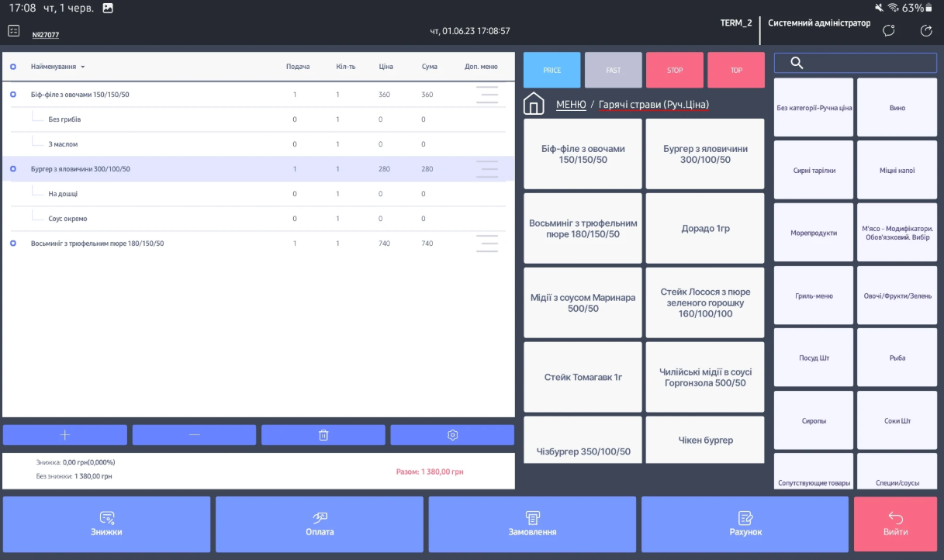
Task: Click the chat bubble icon in the header
Action: (889, 30)
